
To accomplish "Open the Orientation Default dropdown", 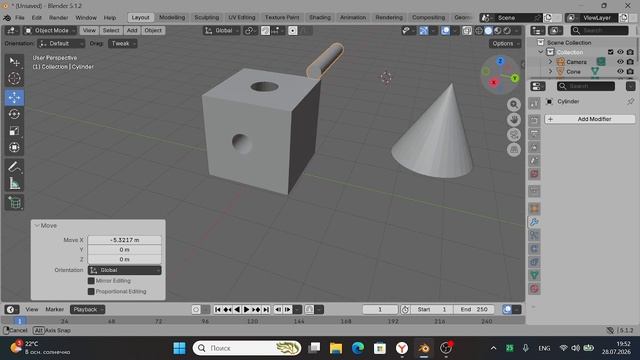I will 61,44.
